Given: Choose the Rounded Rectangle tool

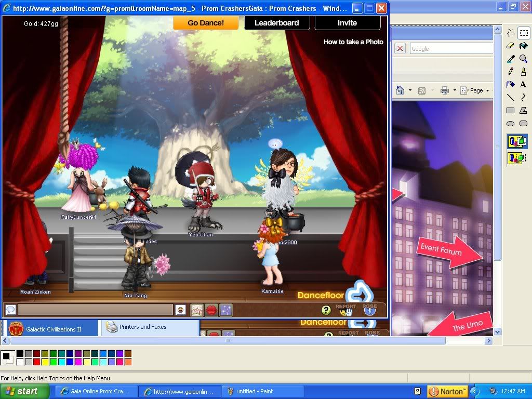Looking at the screenshot, I should pos(524,124).
